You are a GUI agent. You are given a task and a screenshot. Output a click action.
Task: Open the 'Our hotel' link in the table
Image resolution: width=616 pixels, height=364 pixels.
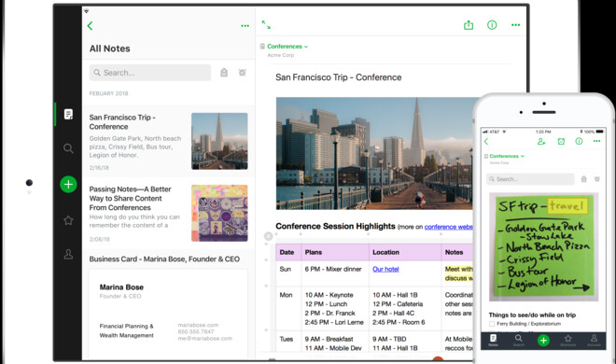coord(385,269)
